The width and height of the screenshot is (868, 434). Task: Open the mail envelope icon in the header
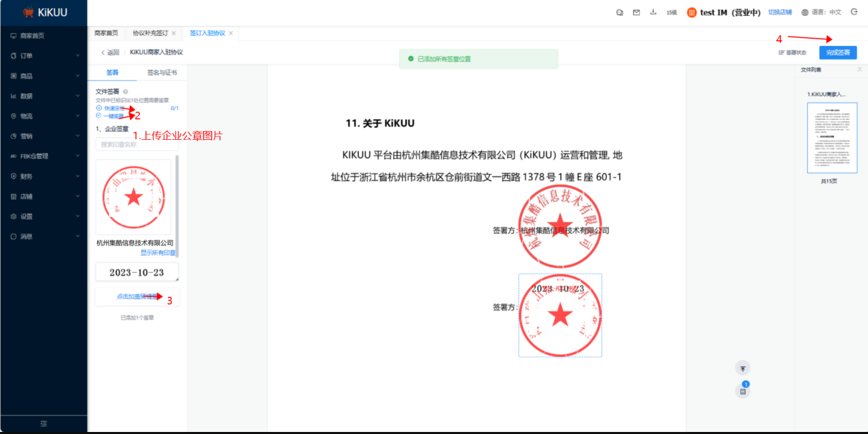(636, 12)
